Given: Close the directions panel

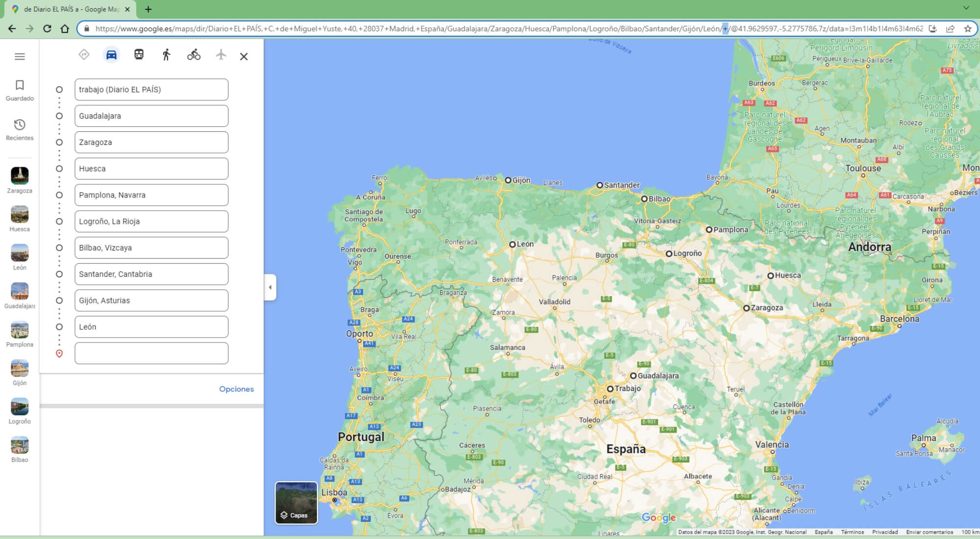Looking at the screenshot, I should [244, 56].
